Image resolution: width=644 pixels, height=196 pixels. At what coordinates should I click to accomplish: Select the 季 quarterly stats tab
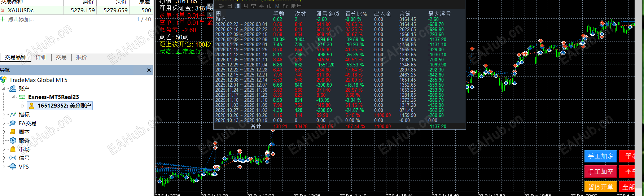pos(254,6)
